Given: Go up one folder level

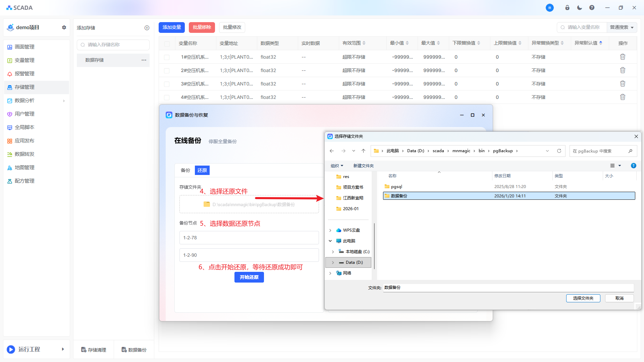Looking at the screenshot, I should [x=363, y=151].
